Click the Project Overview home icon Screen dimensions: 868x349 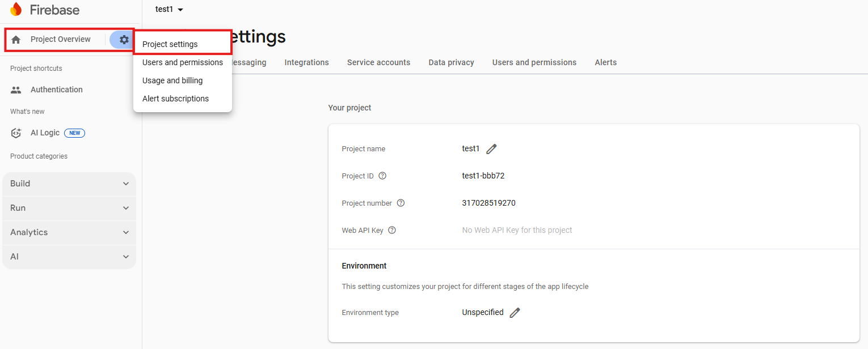[x=16, y=40]
